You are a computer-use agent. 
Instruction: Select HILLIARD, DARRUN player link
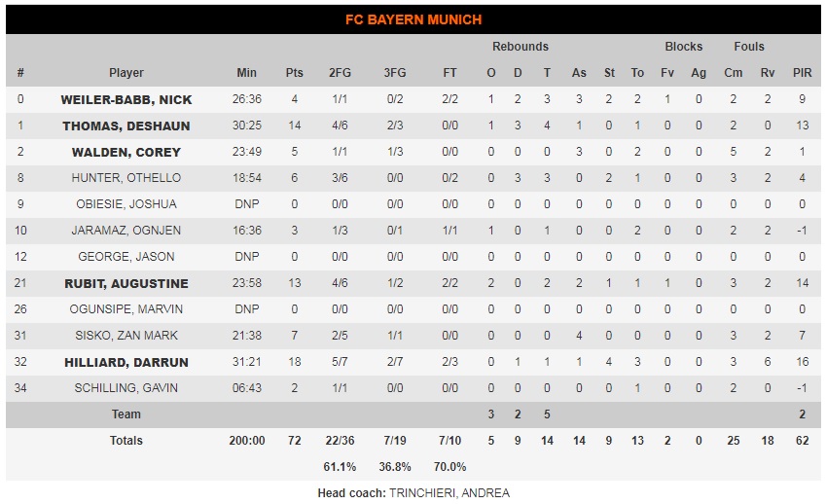click(x=126, y=362)
